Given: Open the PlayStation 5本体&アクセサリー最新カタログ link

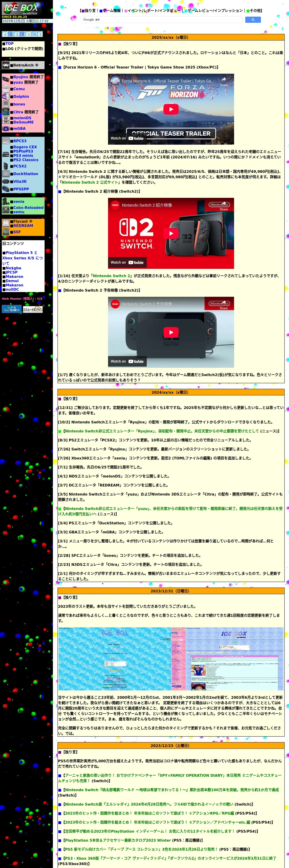Looking at the screenshot, I should (118, 840).
